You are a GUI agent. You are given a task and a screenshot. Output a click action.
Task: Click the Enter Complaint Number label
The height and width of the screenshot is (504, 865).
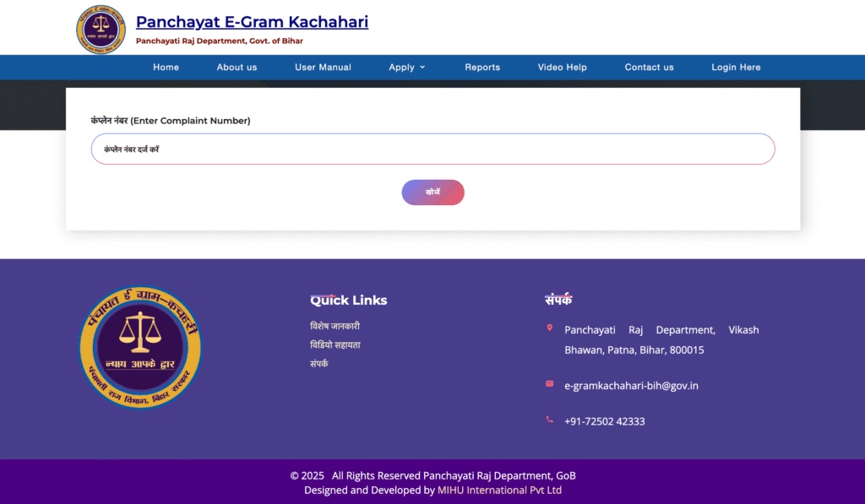click(171, 121)
